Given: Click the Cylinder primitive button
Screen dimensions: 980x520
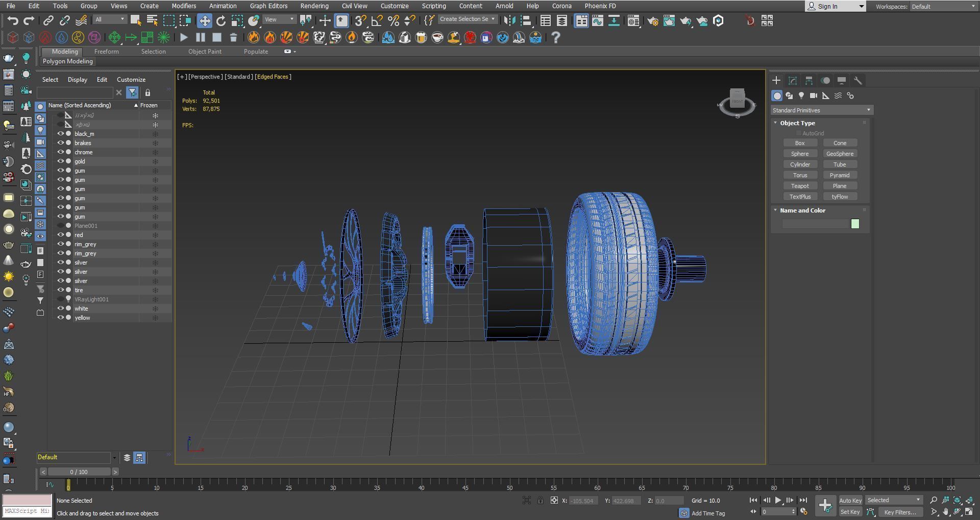Looking at the screenshot, I should tap(800, 164).
